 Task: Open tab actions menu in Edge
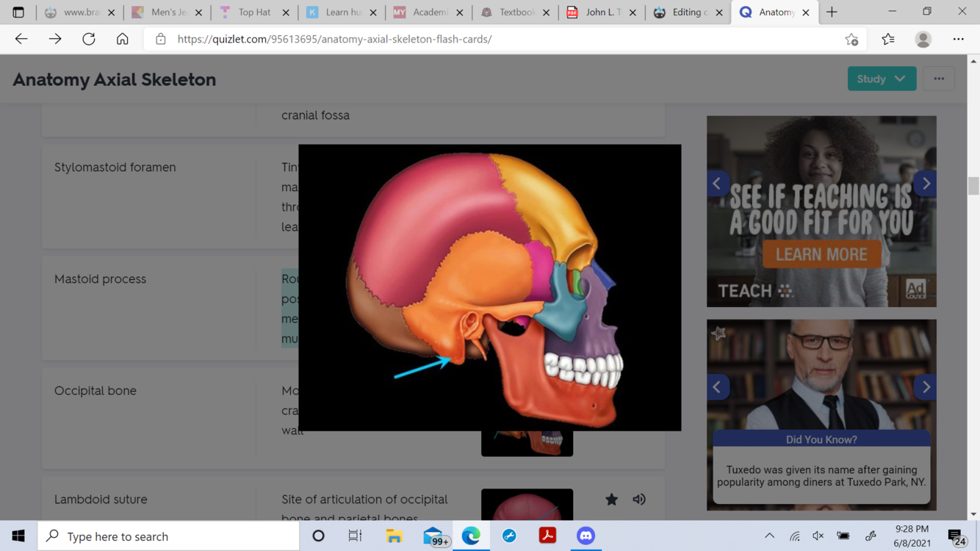18,12
